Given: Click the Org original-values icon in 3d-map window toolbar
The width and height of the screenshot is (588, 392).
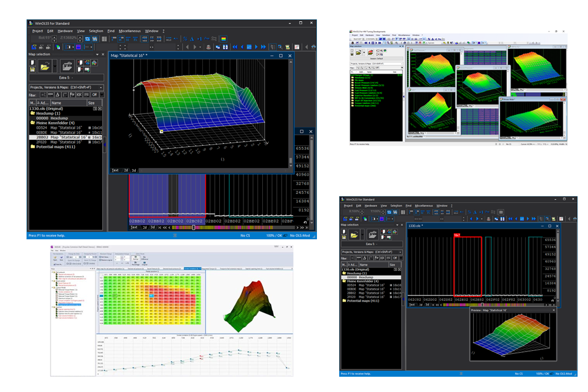Looking at the screenshot, I should (206, 39).
